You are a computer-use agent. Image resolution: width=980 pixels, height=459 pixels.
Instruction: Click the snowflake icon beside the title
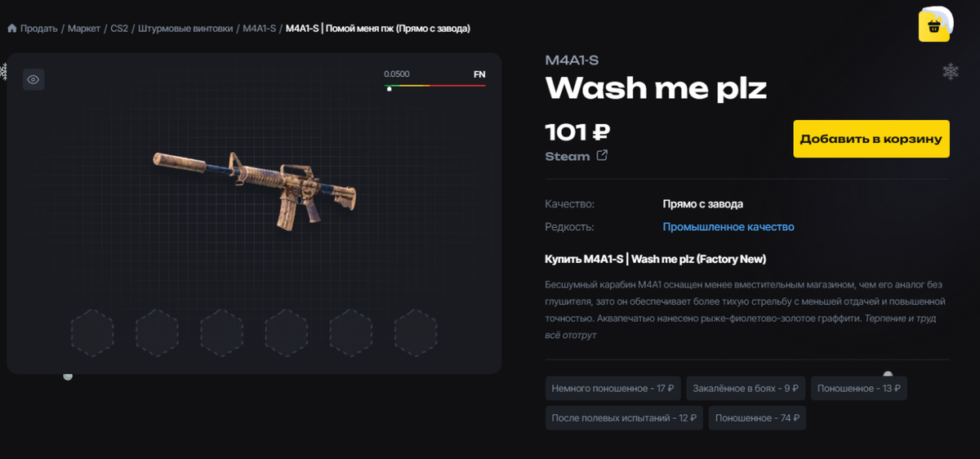951,72
